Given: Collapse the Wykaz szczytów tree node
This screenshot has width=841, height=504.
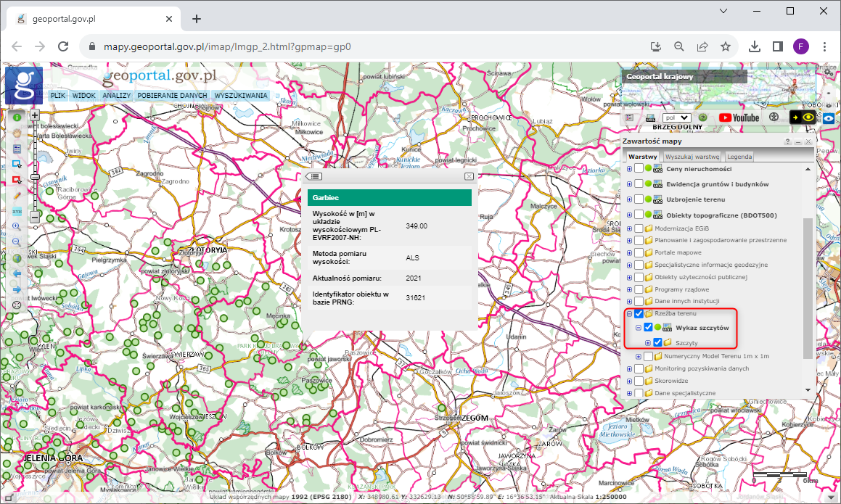Looking at the screenshot, I should click(639, 328).
